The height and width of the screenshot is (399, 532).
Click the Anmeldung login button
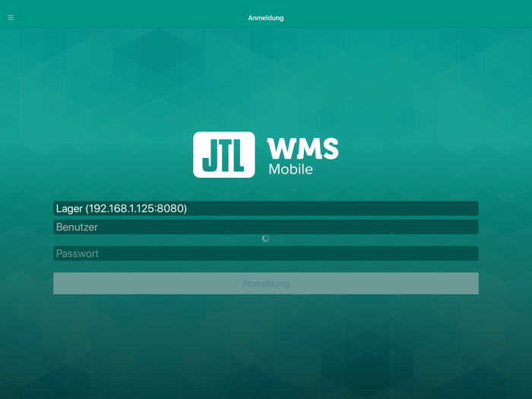point(266,283)
